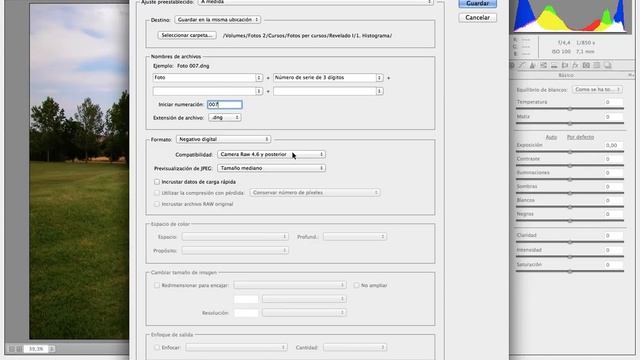Click the Guardar button

(x=478, y=3)
